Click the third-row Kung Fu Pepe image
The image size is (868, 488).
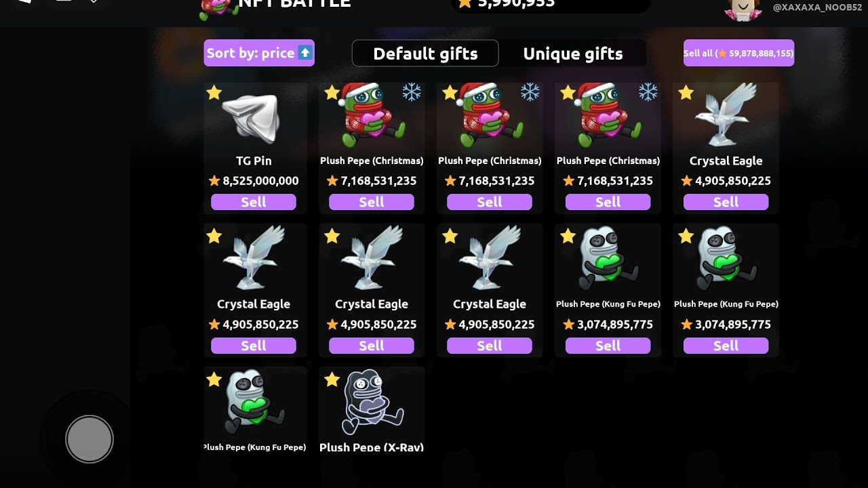(x=254, y=403)
